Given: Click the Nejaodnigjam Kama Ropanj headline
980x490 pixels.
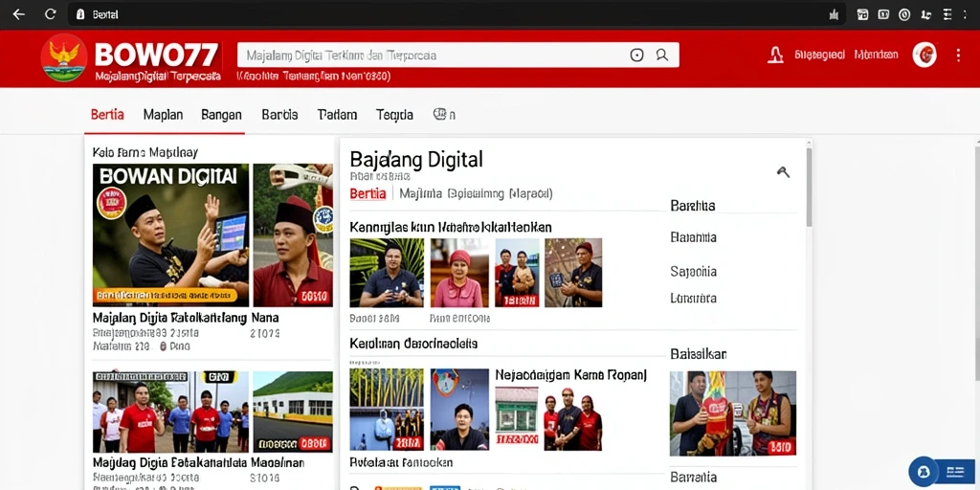Looking at the screenshot, I should point(570,375).
